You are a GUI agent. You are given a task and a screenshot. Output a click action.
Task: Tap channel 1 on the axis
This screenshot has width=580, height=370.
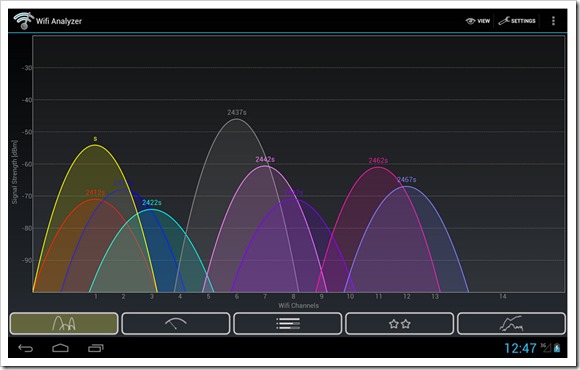tap(95, 296)
